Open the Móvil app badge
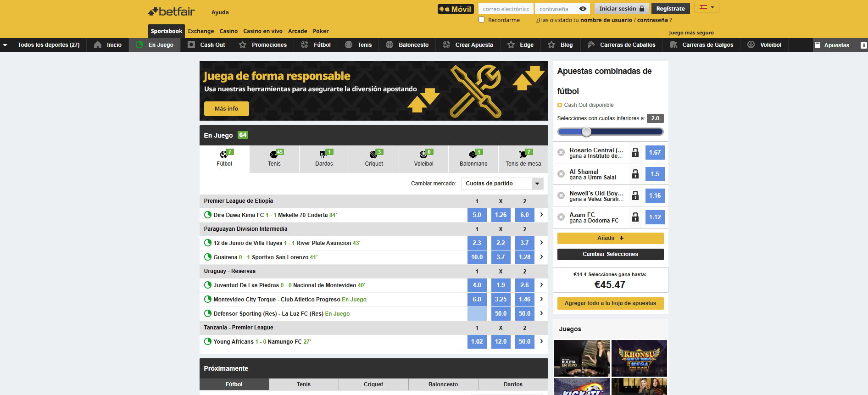868x395 pixels. coord(456,9)
